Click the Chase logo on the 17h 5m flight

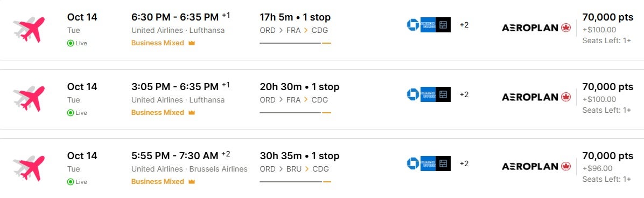pos(413,25)
